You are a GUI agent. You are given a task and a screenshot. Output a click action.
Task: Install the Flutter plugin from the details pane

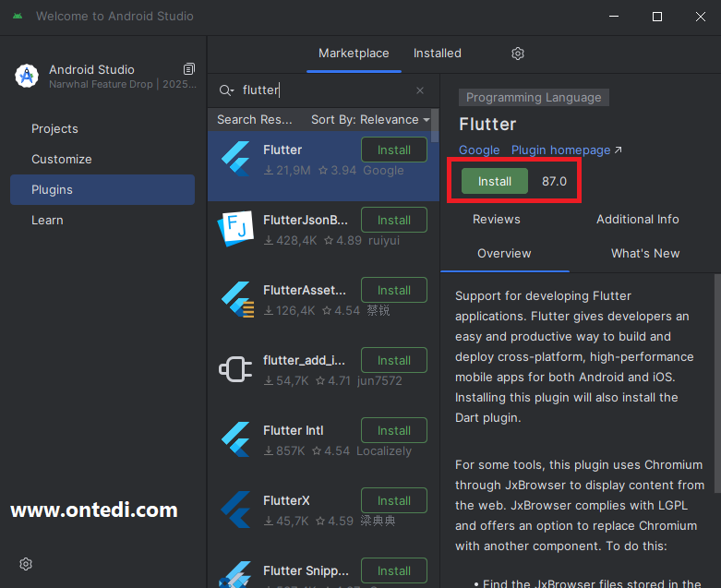coord(494,181)
